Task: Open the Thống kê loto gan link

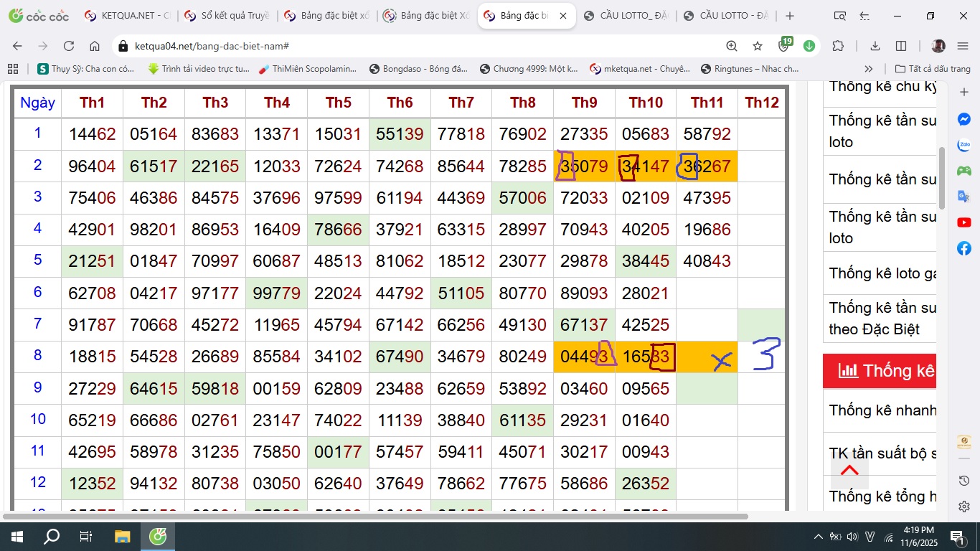Action: click(882, 273)
